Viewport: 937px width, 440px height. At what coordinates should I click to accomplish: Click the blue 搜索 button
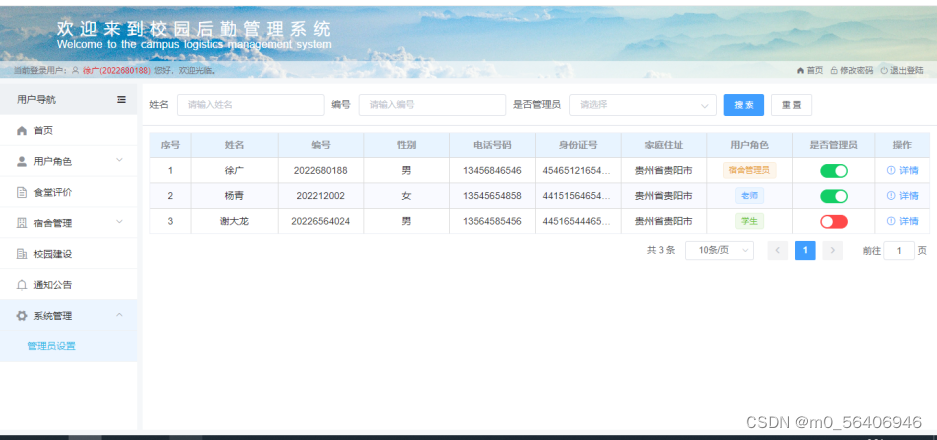743,105
